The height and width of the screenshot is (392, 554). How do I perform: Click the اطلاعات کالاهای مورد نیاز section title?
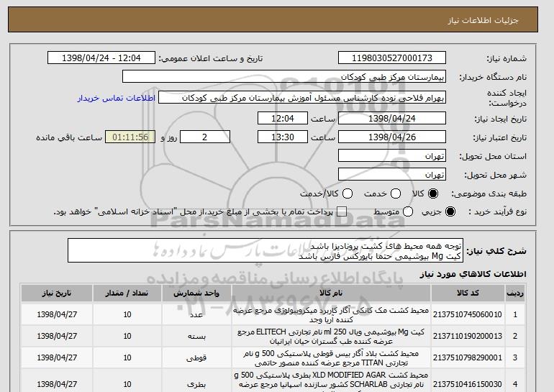pyautogui.click(x=473, y=274)
